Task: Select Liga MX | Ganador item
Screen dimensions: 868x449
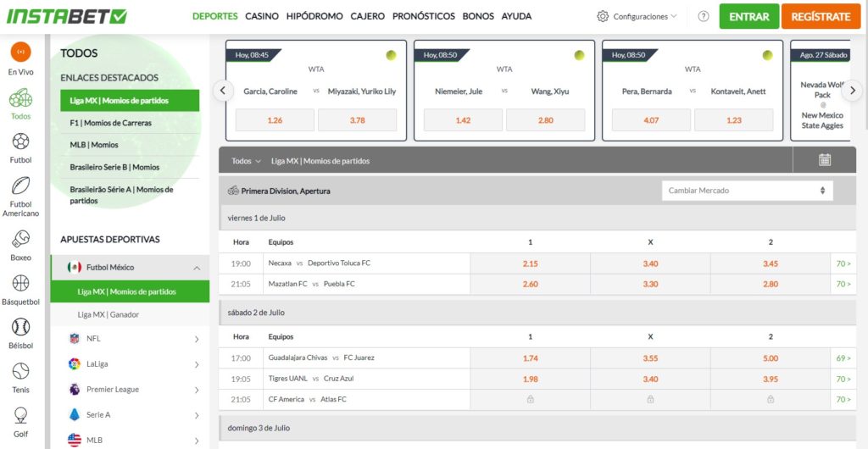Action: (108, 314)
